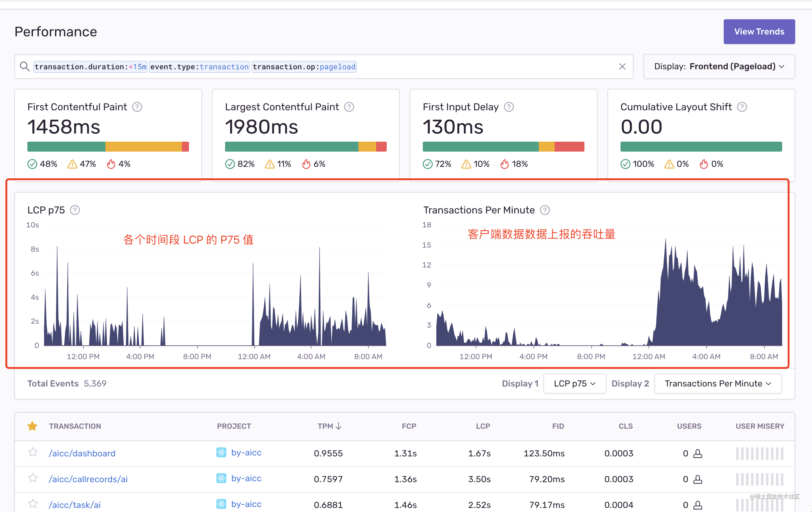The image size is (812, 512).
Task: Click the PROJECT column header
Action: tap(234, 426)
